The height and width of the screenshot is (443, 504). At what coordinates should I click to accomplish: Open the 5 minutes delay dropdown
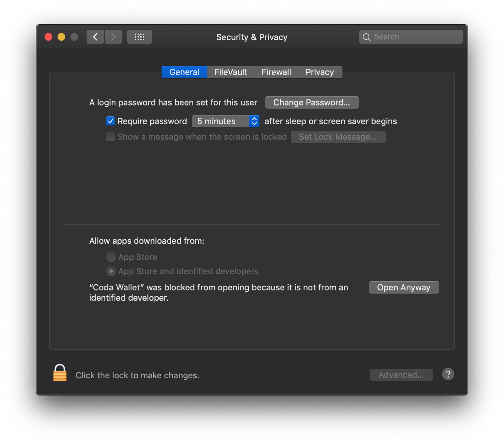[x=226, y=121]
